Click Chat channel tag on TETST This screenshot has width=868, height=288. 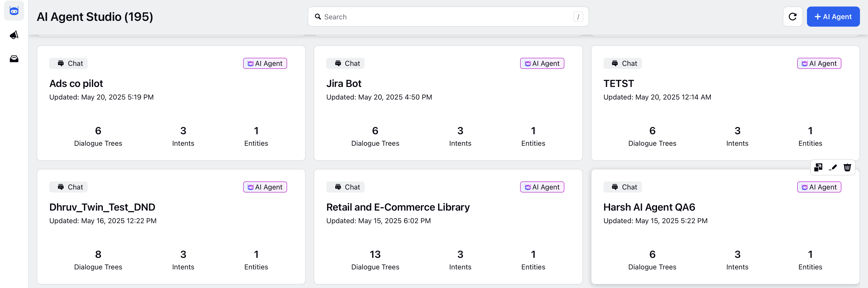pyautogui.click(x=622, y=63)
